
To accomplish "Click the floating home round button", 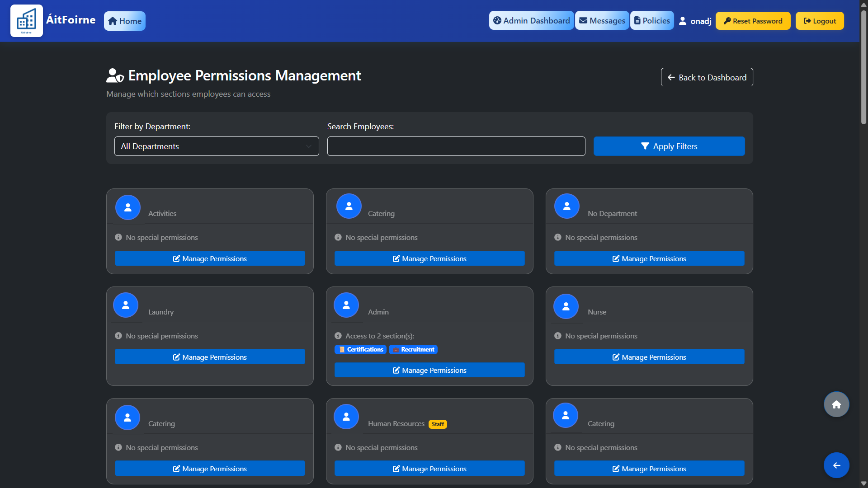I will point(836,404).
